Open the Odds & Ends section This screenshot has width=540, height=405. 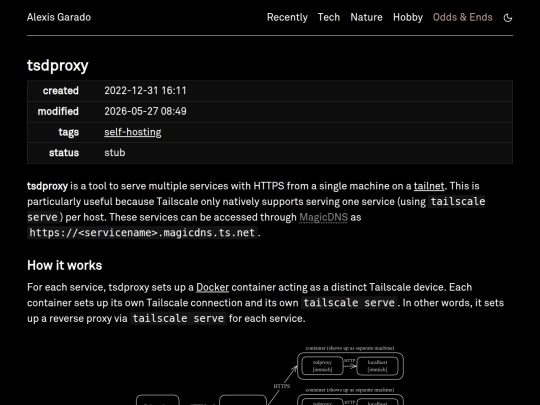click(463, 17)
